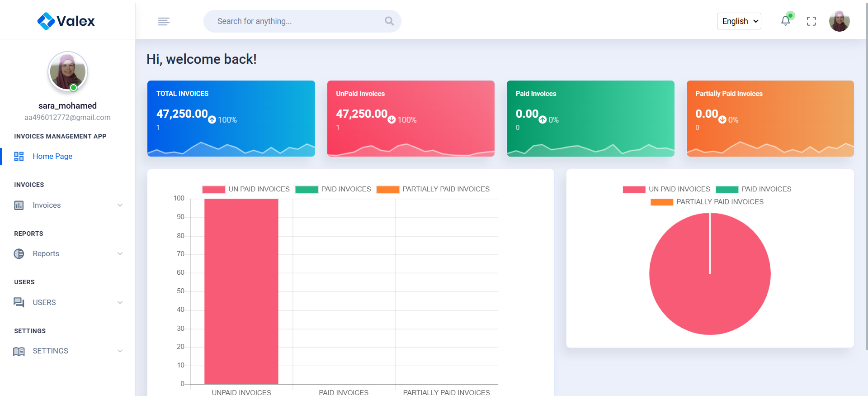The width and height of the screenshot is (868, 396).
Task: Toggle PARTIALLY PAID INVOICES in pie legend
Action: point(707,202)
